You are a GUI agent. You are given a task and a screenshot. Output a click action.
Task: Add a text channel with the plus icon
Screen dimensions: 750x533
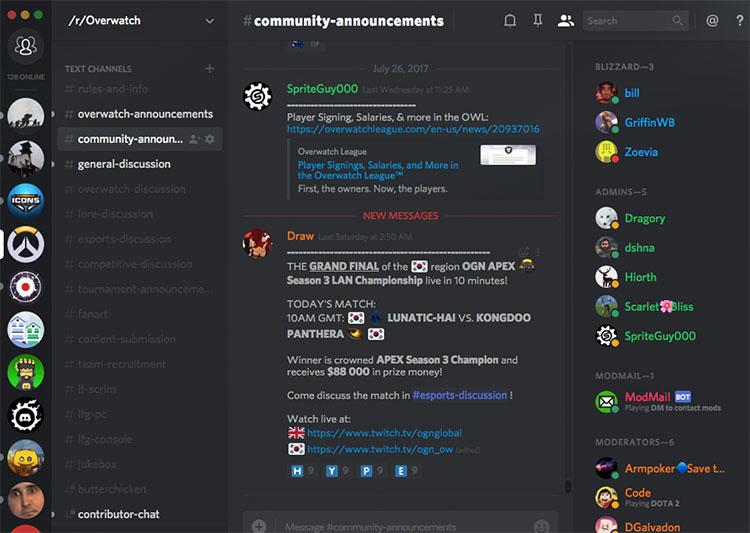(x=210, y=69)
